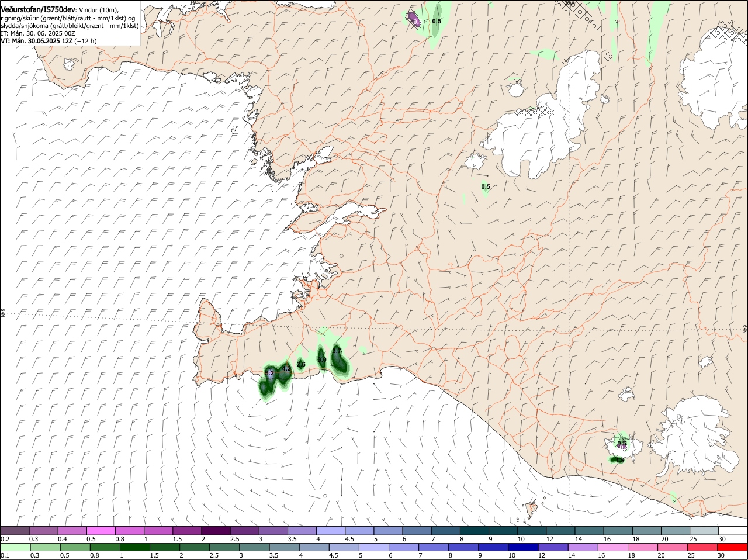Click the 3.0 precipitation value on the map
Viewport: 748px width, 560px height.
321,360
